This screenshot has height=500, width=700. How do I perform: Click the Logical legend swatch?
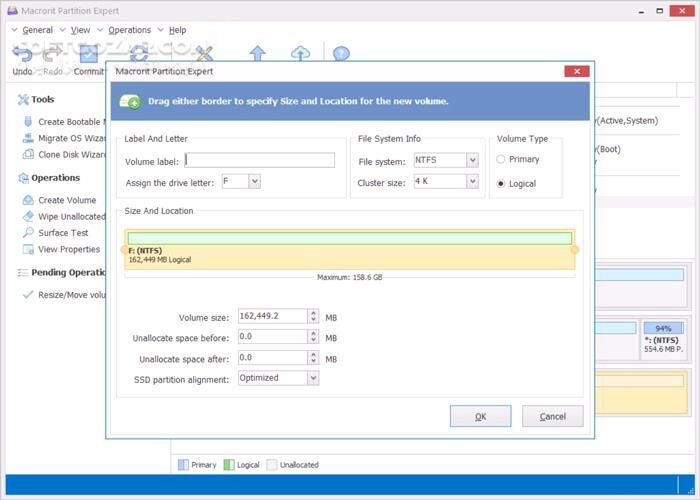pos(229,465)
